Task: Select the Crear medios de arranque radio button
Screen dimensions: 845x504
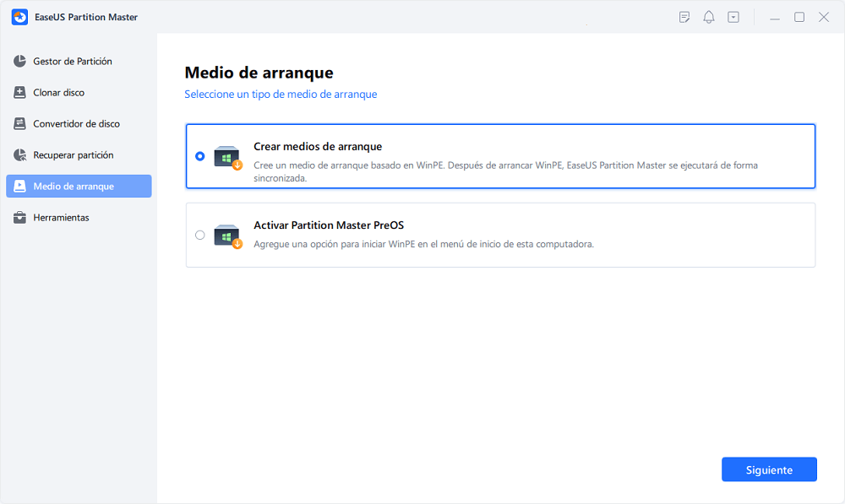Action: point(200,156)
